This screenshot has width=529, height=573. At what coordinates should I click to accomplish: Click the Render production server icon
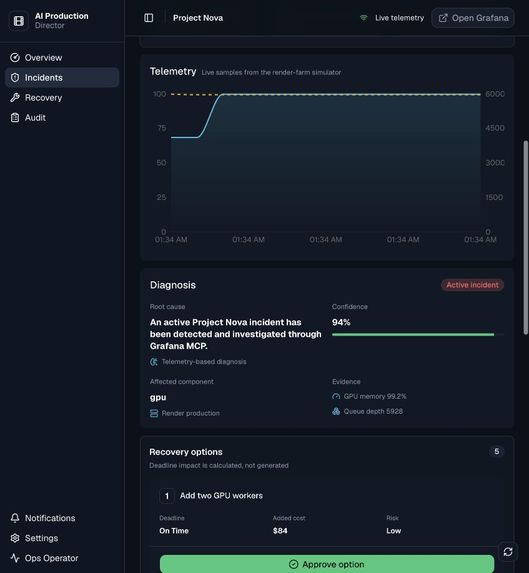click(154, 413)
